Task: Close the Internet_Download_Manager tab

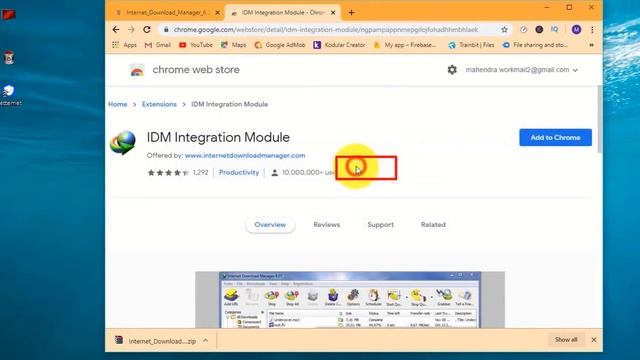Action: tap(218, 13)
